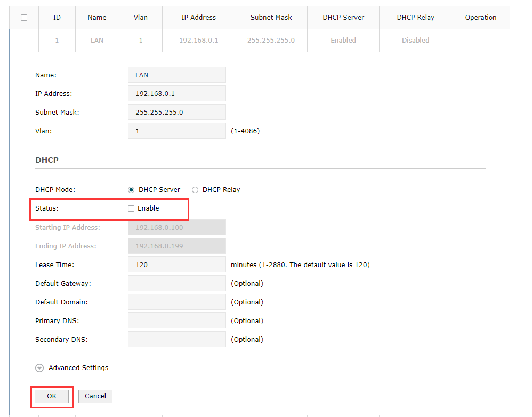Focus the Secondary DNS input field
The height and width of the screenshot is (417, 532).
point(177,339)
